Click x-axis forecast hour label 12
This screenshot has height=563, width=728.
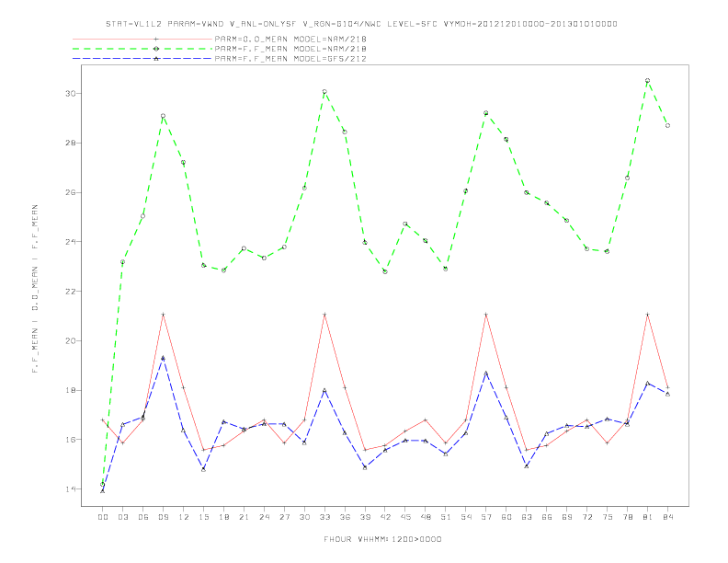pos(184,517)
